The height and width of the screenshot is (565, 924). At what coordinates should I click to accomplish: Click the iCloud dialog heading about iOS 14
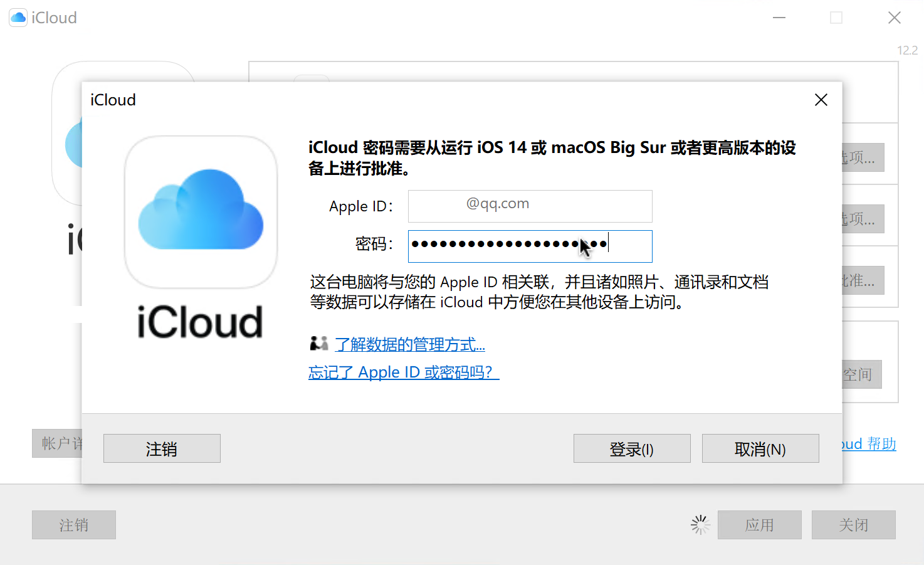(x=552, y=158)
